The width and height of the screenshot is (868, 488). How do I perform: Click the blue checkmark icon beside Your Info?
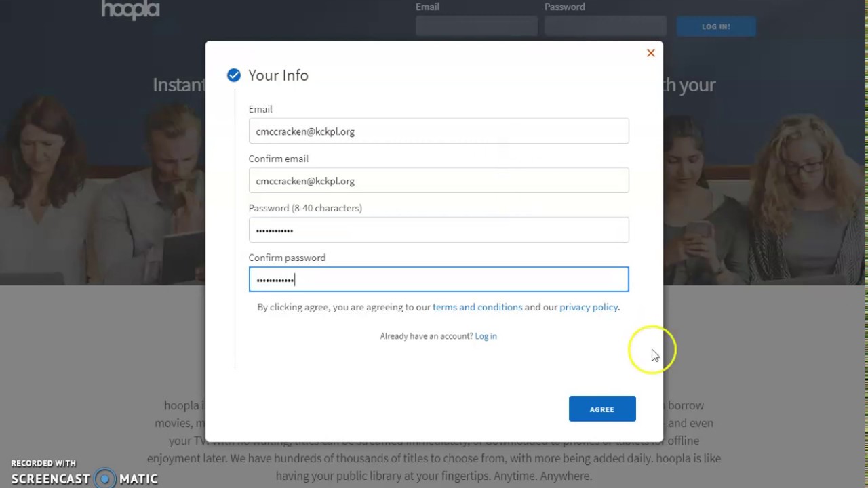pyautogui.click(x=234, y=75)
